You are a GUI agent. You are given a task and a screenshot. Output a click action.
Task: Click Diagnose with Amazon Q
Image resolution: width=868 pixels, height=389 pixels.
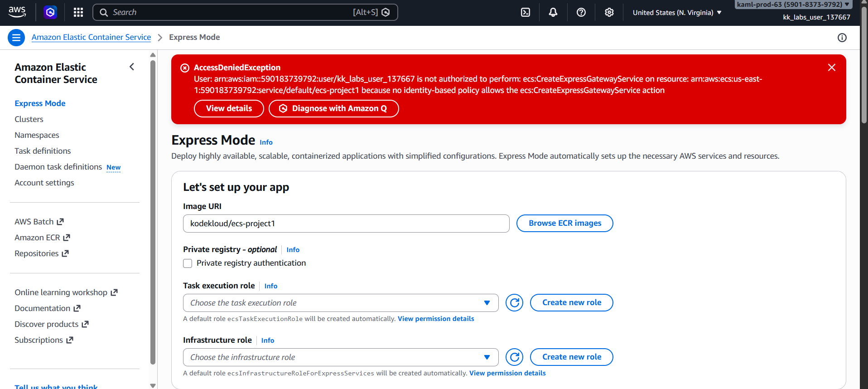click(334, 108)
